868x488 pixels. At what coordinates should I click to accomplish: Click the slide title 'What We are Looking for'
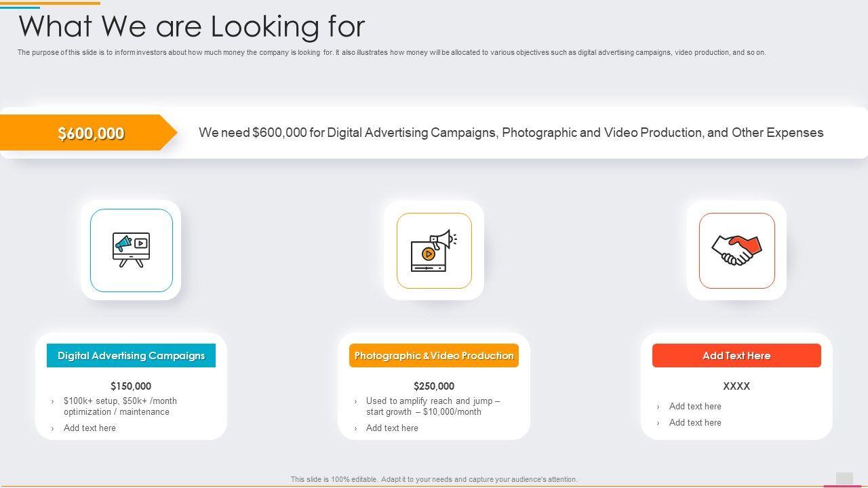point(192,27)
